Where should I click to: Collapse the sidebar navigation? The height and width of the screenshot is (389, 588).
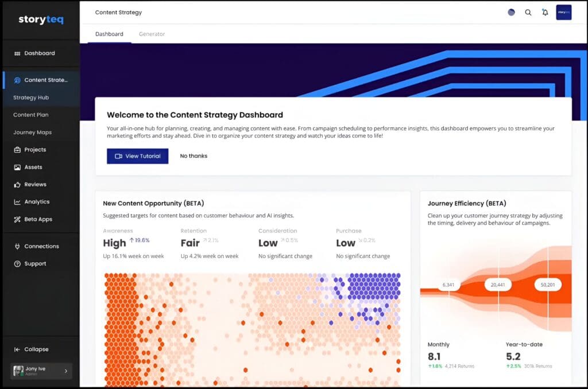pos(17,349)
